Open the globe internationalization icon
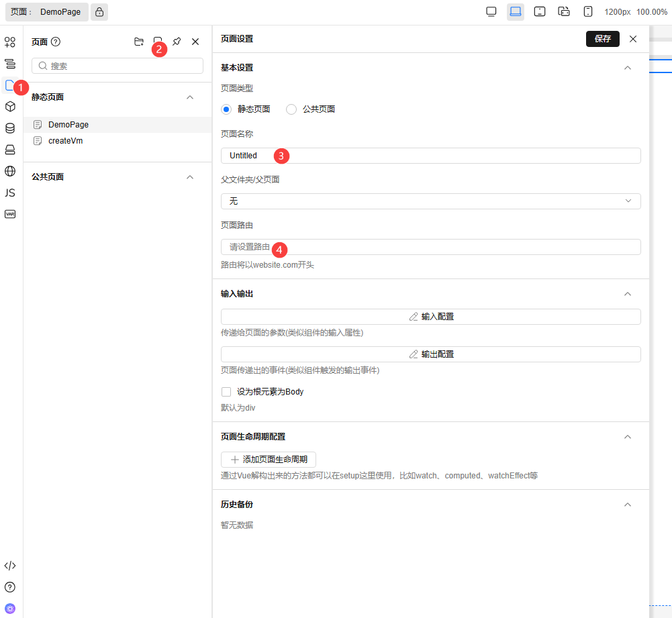The image size is (672, 618). [x=10, y=171]
